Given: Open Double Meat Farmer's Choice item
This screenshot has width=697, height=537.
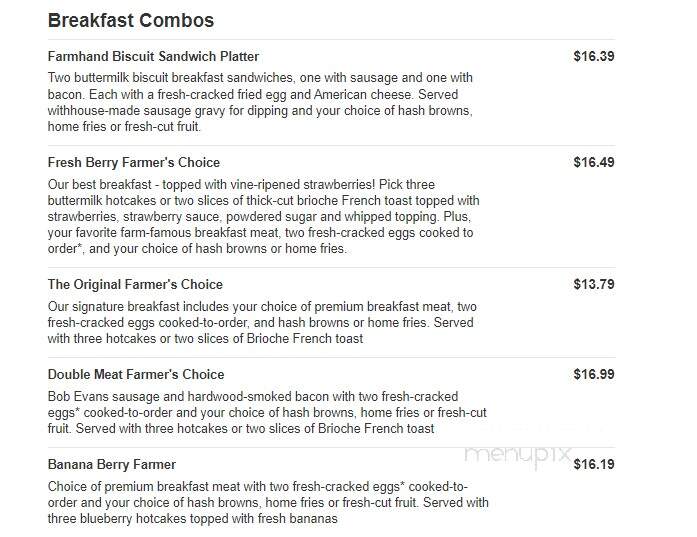Looking at the screenshot, I should 136,374.
